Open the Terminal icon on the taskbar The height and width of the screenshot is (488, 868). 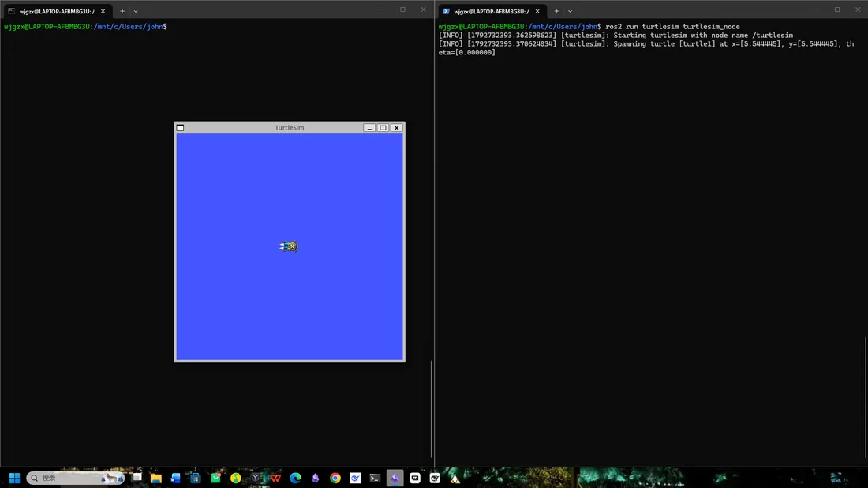point(375,478)
